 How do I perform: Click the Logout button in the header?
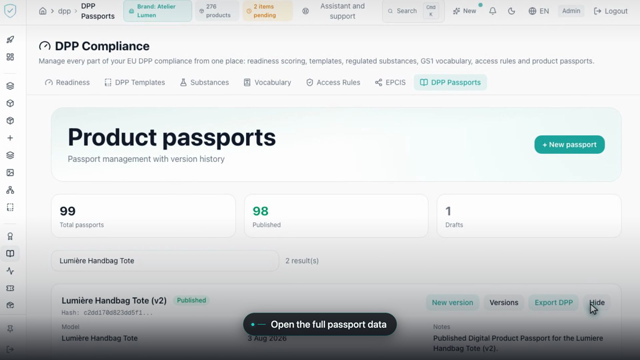[611, 11]
